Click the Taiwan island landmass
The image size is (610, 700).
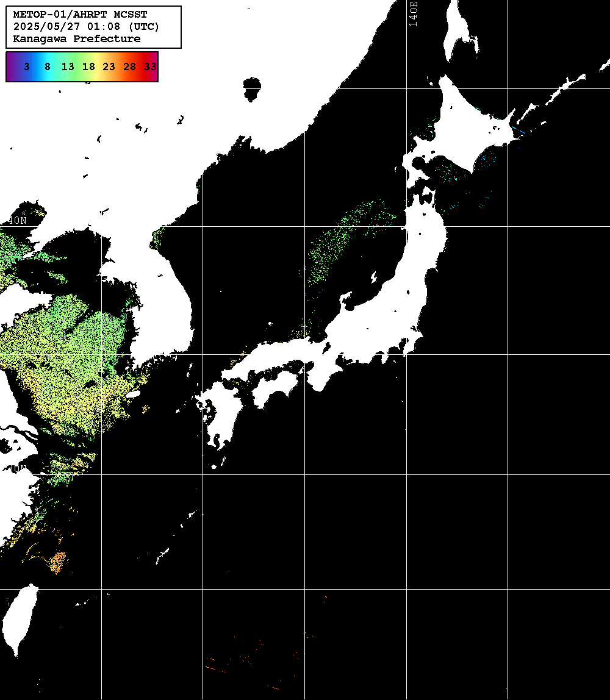point(20,619)
